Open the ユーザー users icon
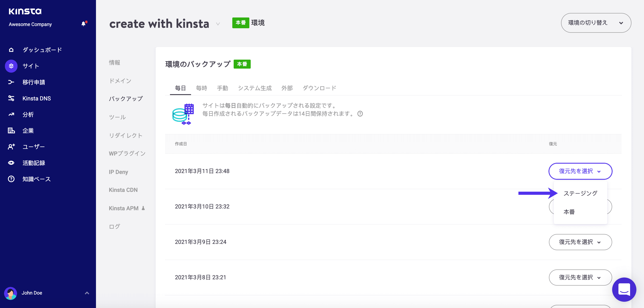Viewport: 644px width, 308px height. click(11, 147)
